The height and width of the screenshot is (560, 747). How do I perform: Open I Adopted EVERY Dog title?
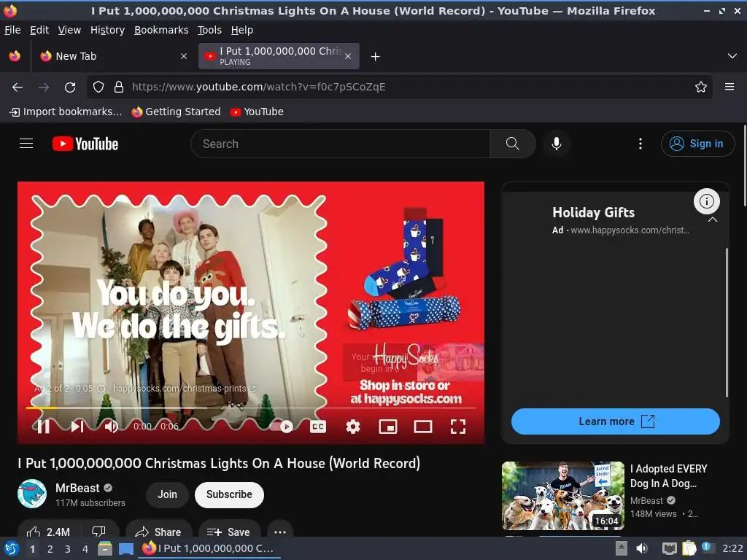pyautogui.click(x=668, y=475)
